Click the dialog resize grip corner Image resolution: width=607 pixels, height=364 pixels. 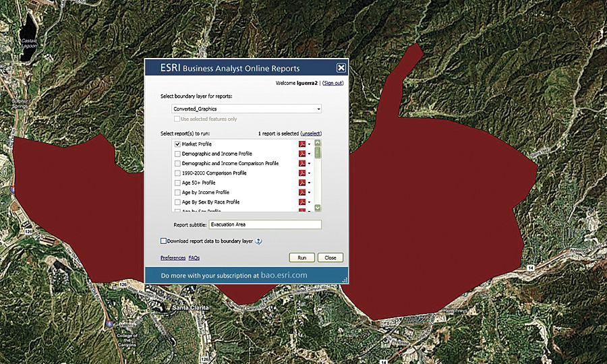click(x=345, y=280)
